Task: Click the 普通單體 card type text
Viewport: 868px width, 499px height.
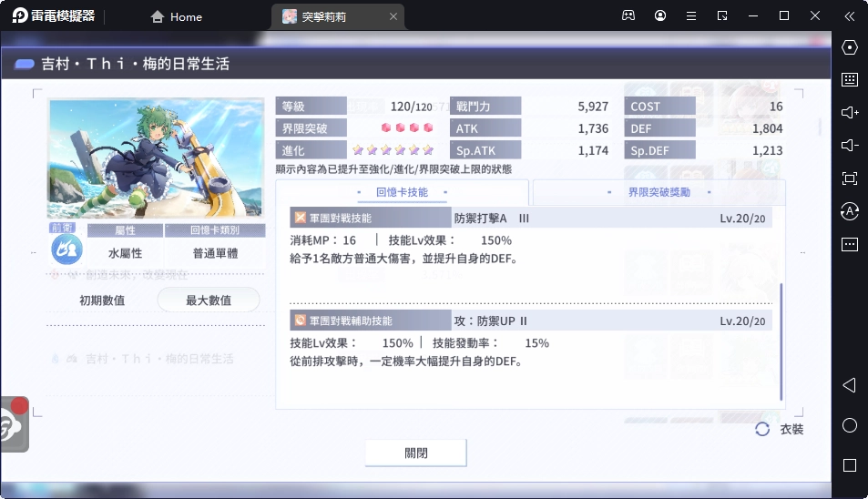Action: [x=215, y=253]
